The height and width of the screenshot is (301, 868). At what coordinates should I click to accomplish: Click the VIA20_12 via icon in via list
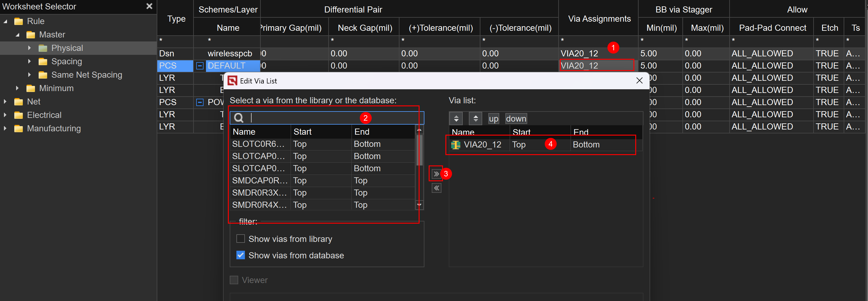[455, 145]
